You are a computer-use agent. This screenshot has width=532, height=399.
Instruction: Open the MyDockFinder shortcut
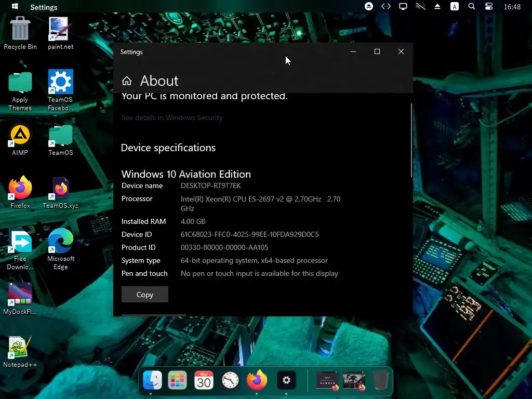point(20,299)
